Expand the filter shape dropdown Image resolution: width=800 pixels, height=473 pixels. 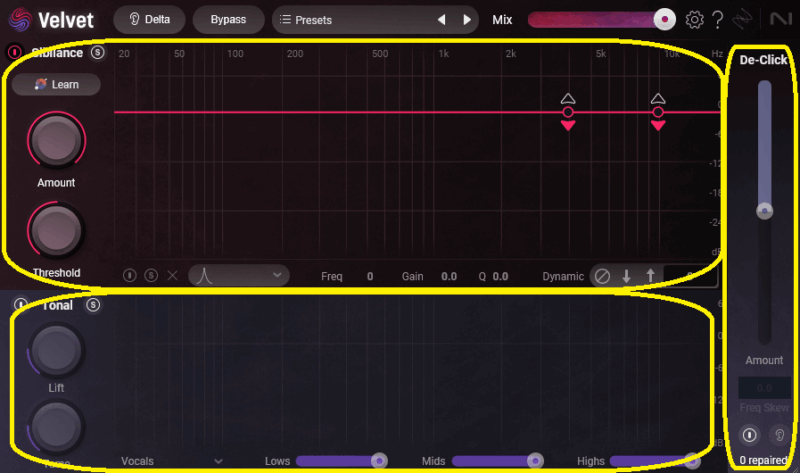pos(239,275)
